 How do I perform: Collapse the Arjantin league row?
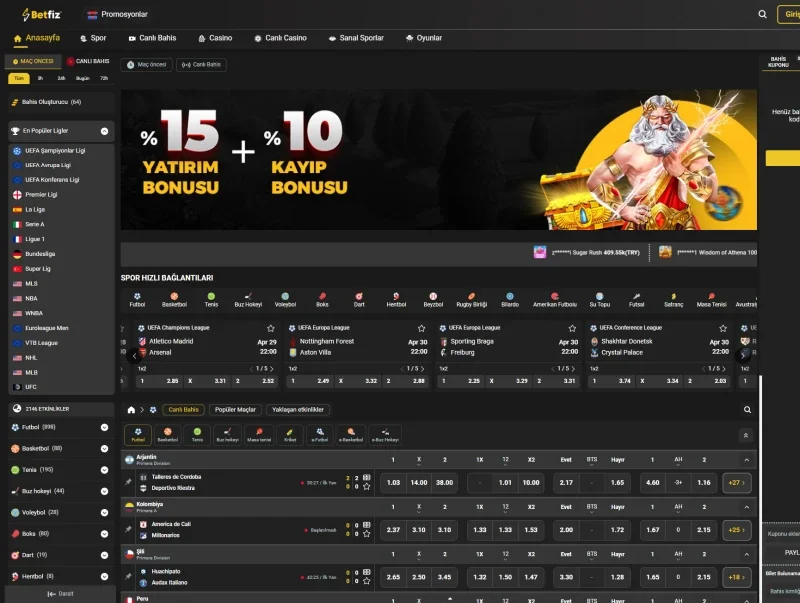coord(746,460)
